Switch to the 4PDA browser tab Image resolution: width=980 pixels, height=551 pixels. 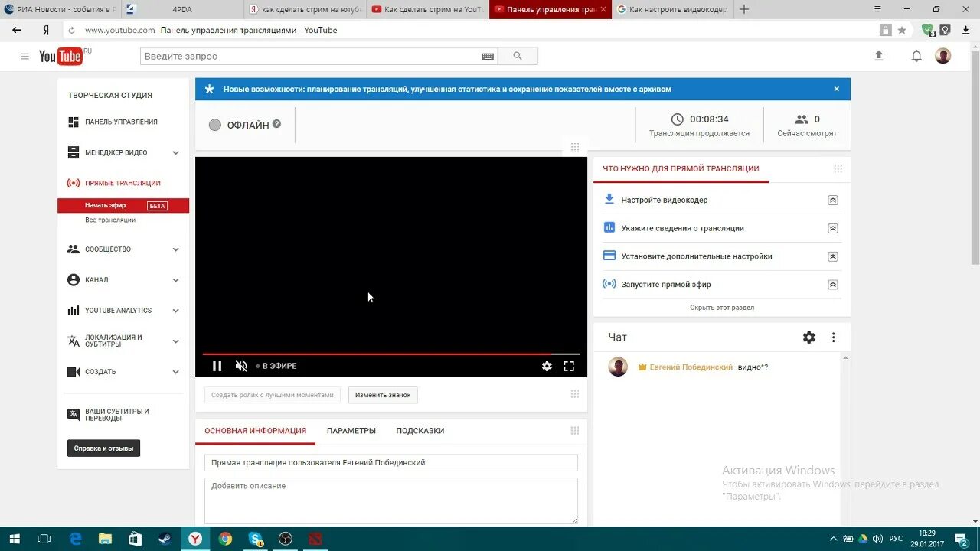pyautogui.click(x=182, y=9)
